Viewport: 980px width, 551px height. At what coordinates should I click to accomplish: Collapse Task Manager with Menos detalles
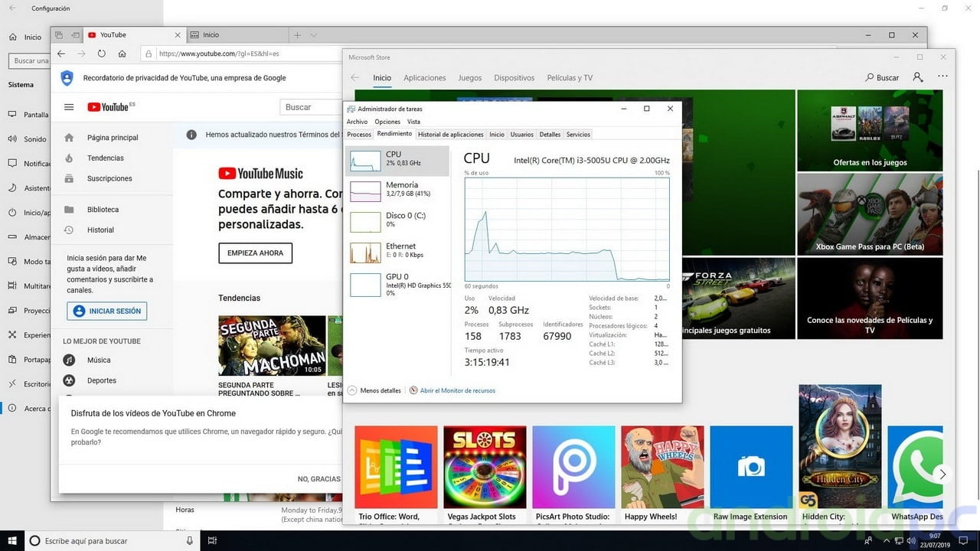pyautogui.click(x=374, y=390)
